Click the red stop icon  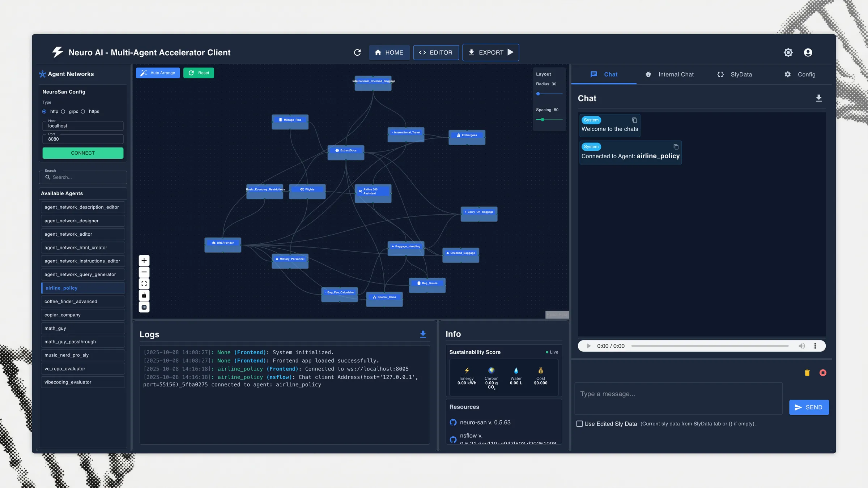click(x=823, y=373)
